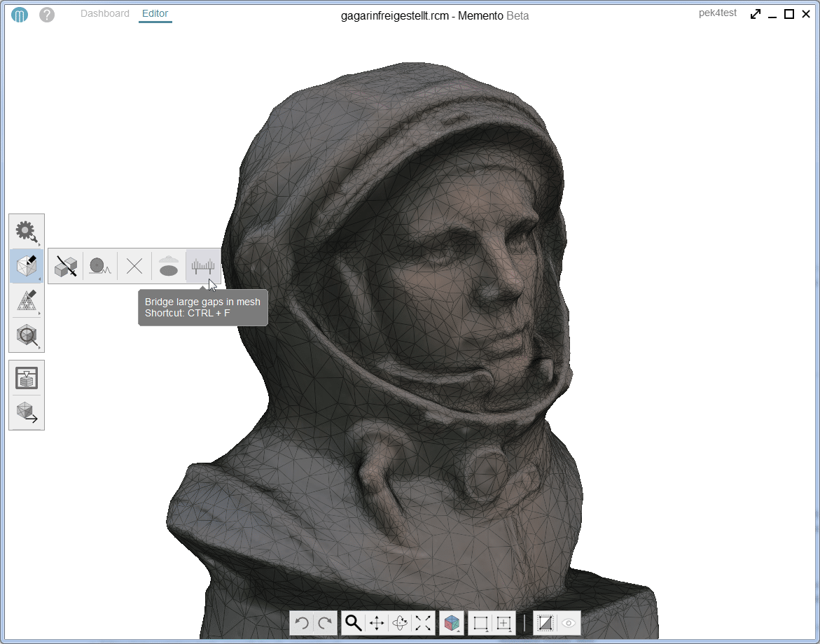Click the 3D print icon

(x=27, y=378)
